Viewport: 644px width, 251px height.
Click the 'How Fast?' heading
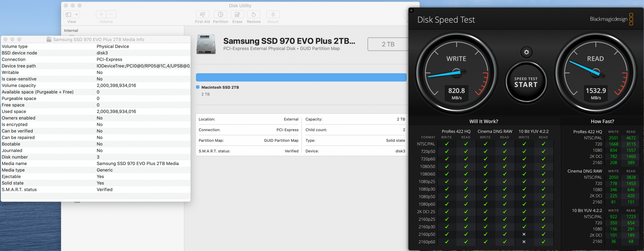(x=602, y=121)
